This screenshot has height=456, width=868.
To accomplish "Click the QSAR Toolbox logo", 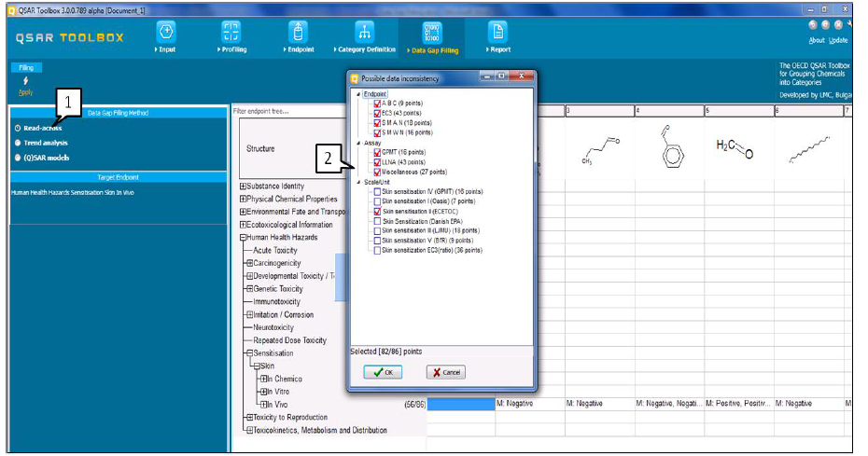I will [x=70, y=37].
